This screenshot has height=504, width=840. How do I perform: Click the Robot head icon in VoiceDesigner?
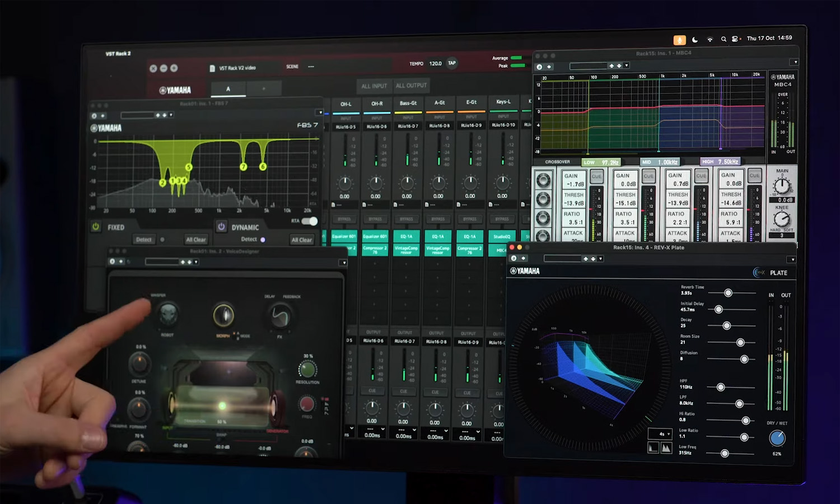168,315
